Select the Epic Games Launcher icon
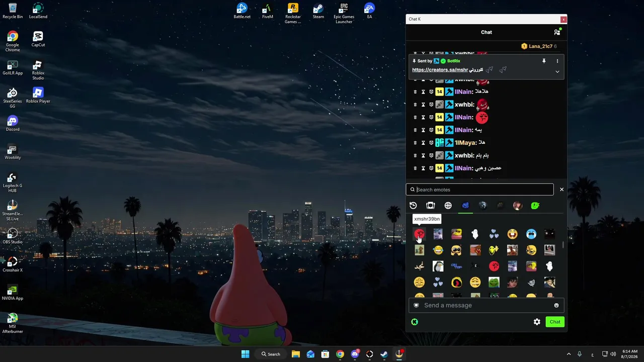 coord(344,13)
